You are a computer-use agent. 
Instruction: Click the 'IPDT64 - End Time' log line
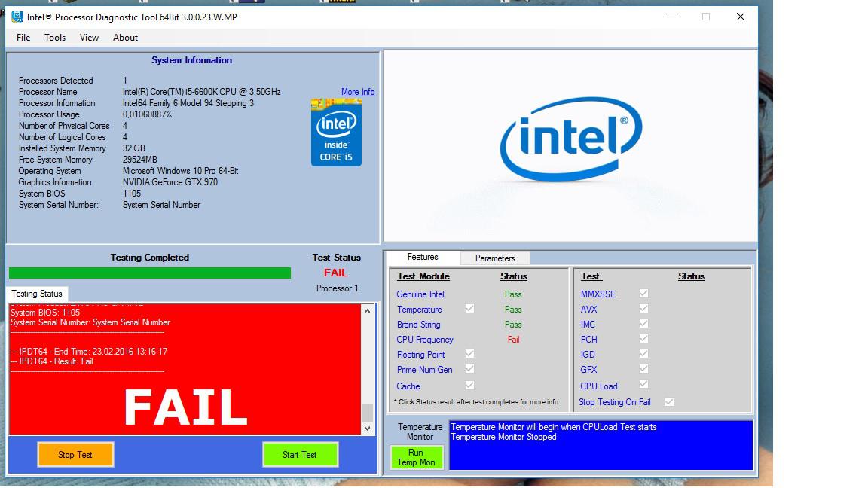tap(89, 352)
